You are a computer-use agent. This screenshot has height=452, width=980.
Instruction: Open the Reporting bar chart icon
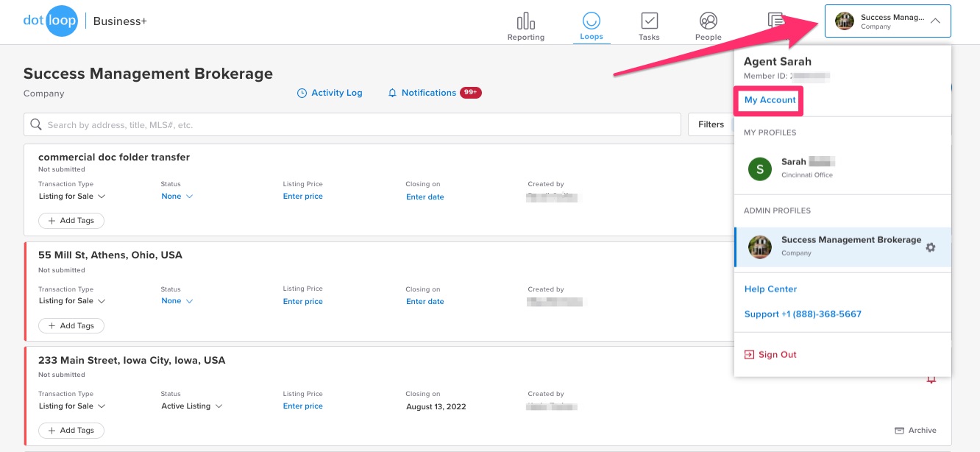[x=525, y=21]
